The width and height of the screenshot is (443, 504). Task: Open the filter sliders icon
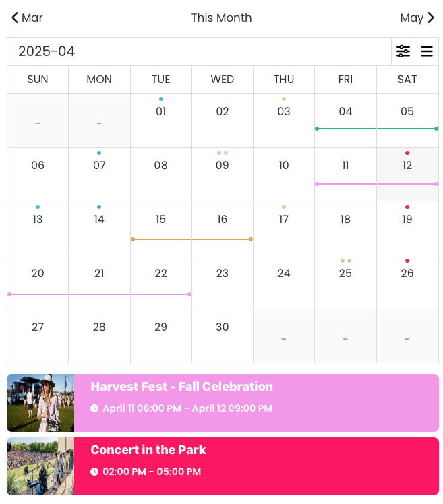coord(403,51)
